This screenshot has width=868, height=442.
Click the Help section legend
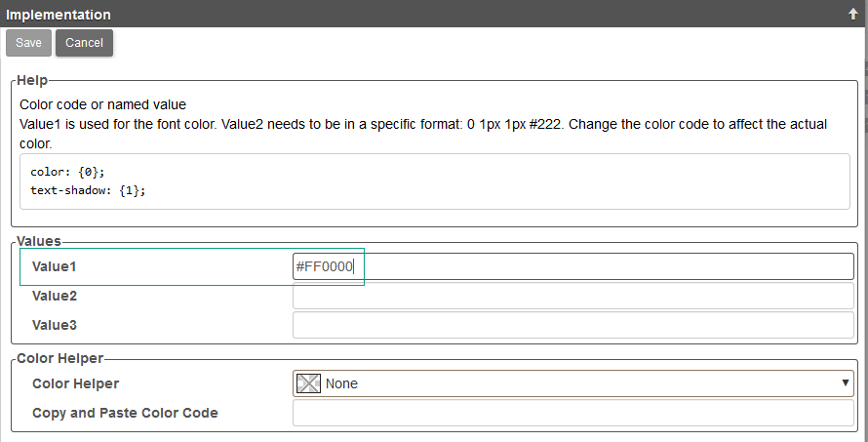pyautogui.click(x=32, y=79)
